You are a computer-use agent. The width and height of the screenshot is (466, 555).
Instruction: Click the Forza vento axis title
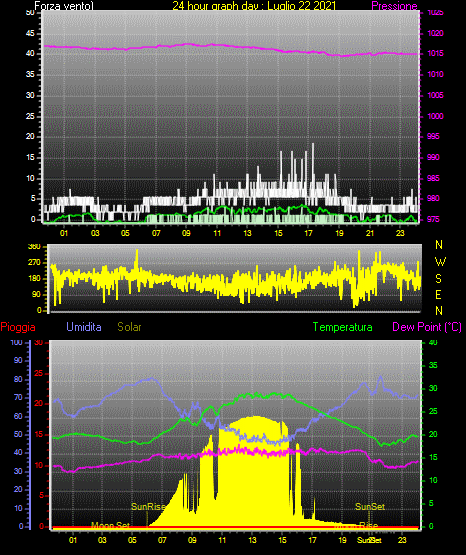point(64,6)
